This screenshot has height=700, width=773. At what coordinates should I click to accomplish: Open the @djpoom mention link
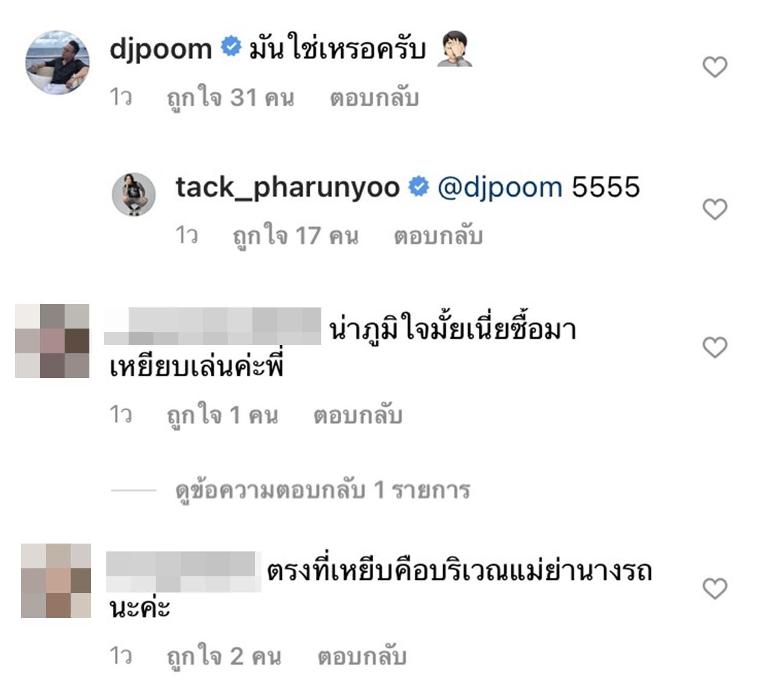point(500,187)
